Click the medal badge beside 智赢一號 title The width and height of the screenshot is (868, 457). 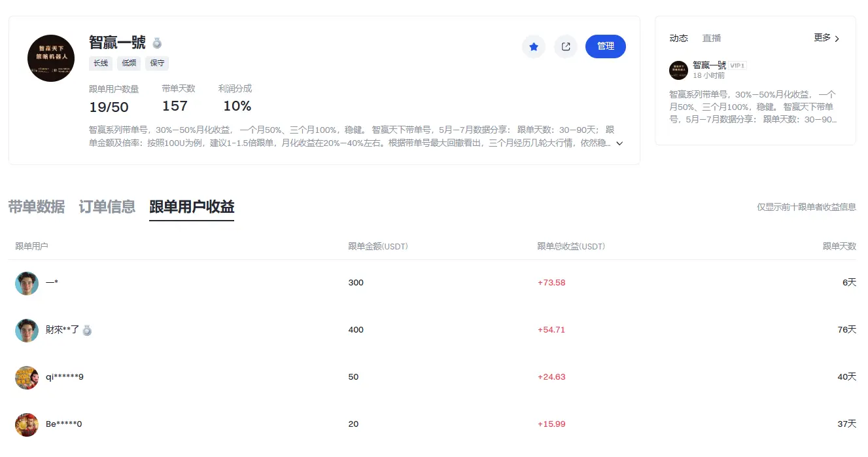click(157, 43)
